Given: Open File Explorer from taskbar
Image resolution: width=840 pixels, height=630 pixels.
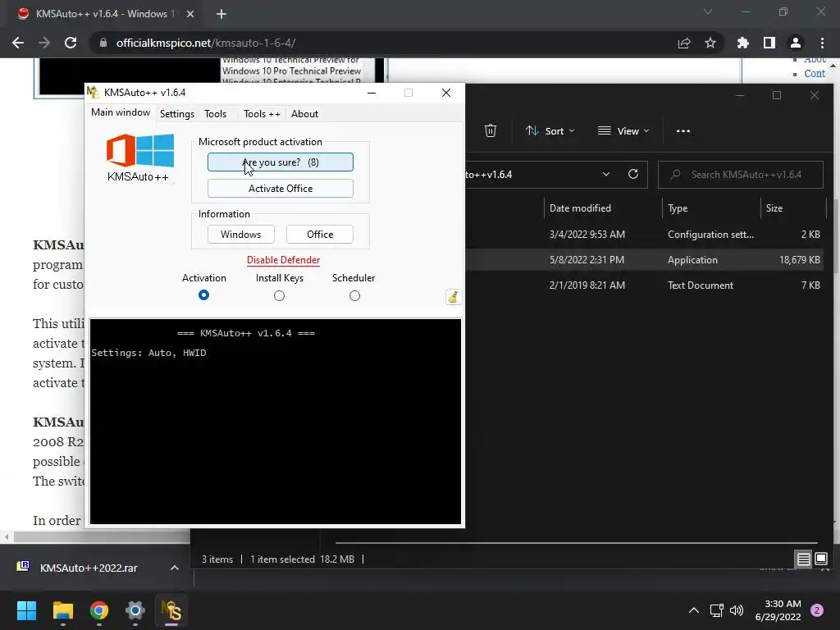Looking at the screenshot, I should click(62, 610).
